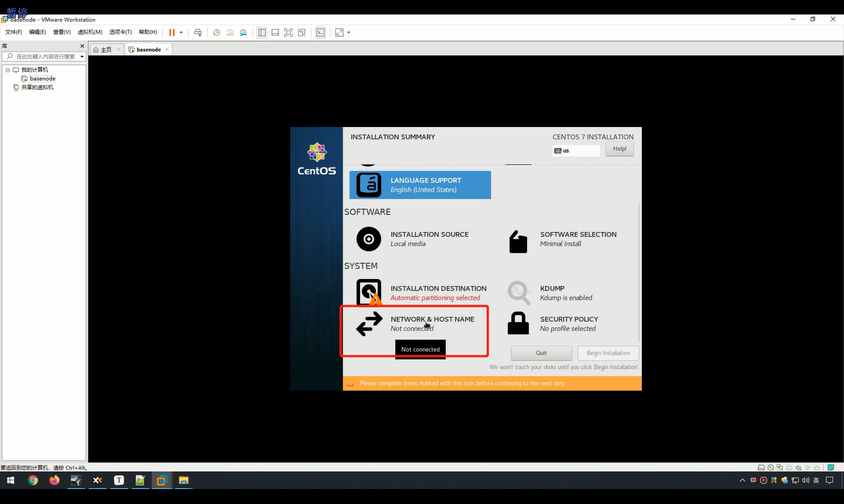
Task: Click the Quit button
Action: [x=541, y=353]
